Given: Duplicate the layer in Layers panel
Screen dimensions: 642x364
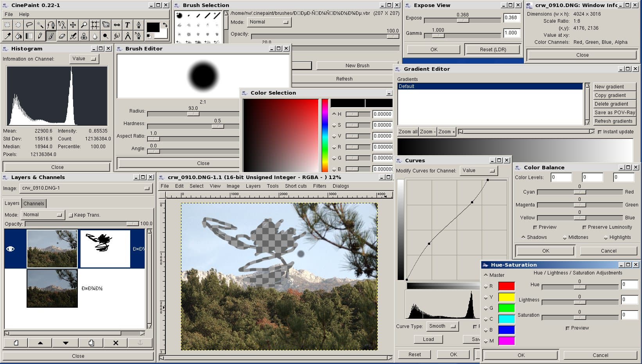Looking at the screenshot, I should [91, 343].
